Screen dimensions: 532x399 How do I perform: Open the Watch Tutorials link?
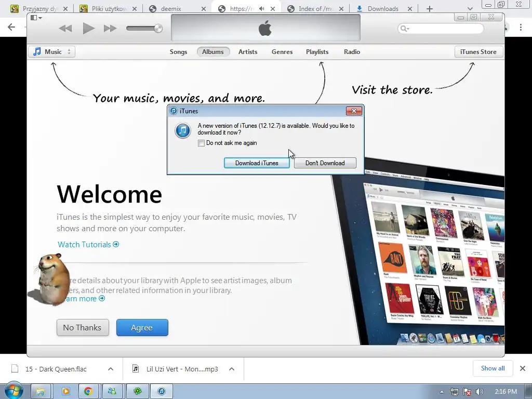(88, 245)
